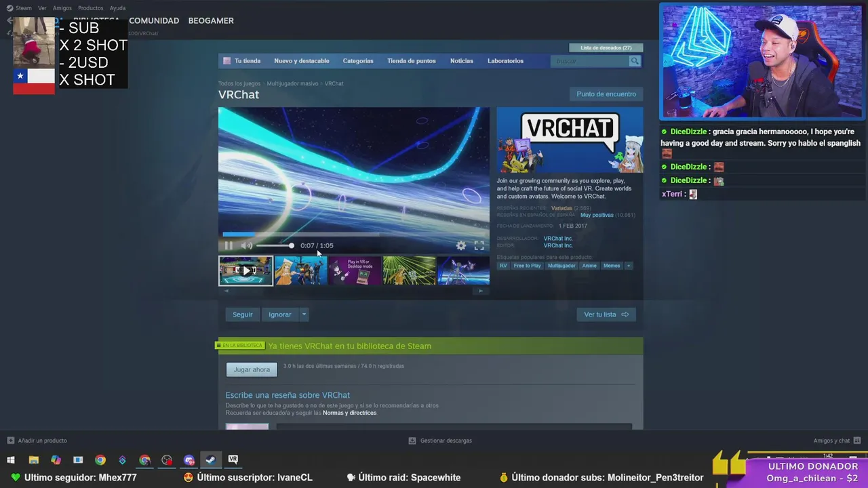Click the Ignorar button

pos(280,314)
